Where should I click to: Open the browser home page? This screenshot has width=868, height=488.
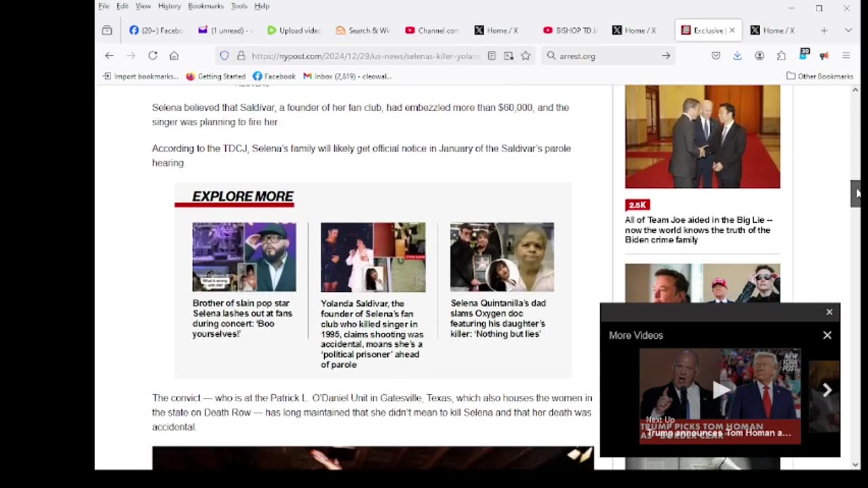pos(174,56)
